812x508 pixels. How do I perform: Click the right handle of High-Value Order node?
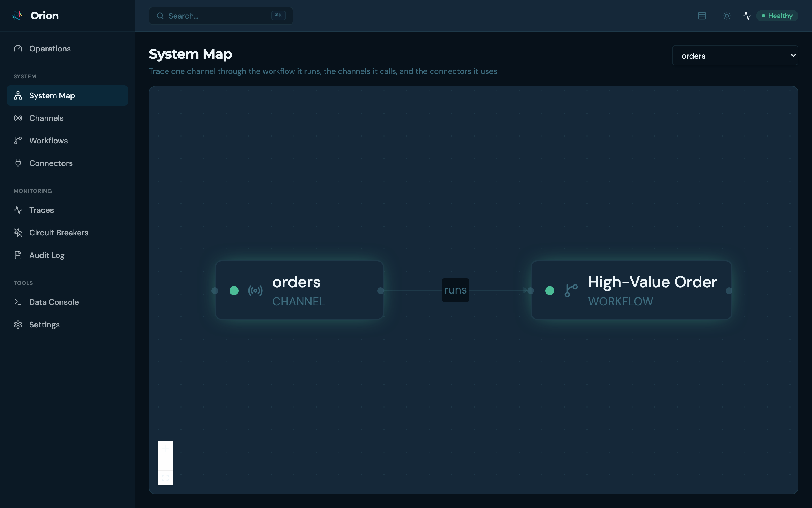click(x=729, y=291)
